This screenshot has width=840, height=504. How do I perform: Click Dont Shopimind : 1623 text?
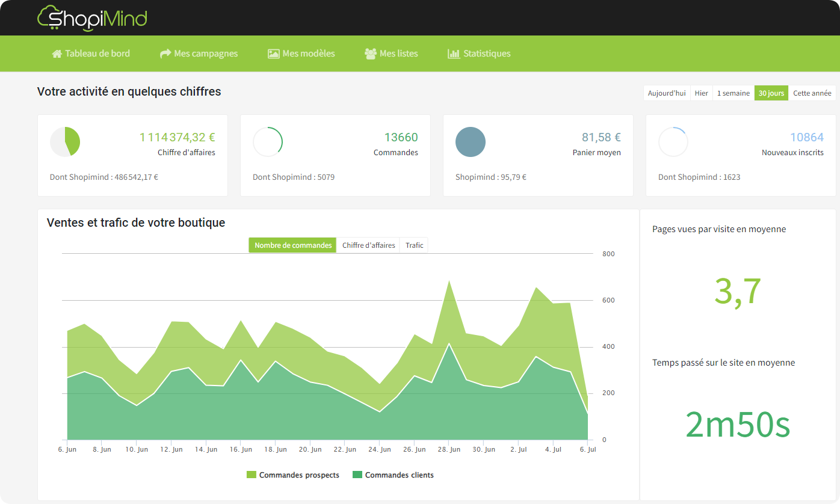coord(699,177)
